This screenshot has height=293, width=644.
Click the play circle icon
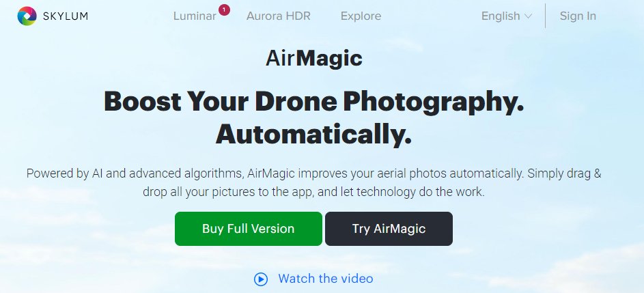point(261,279)
